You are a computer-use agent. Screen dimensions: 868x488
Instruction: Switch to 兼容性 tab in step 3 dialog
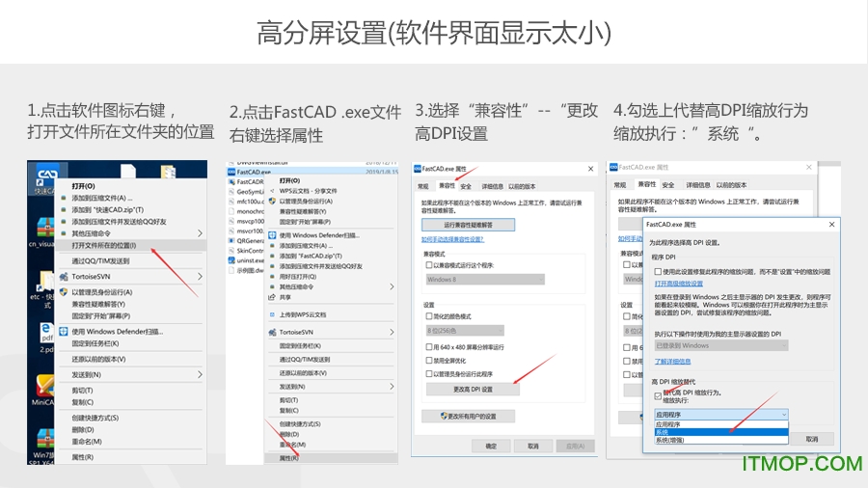(447, 186)
